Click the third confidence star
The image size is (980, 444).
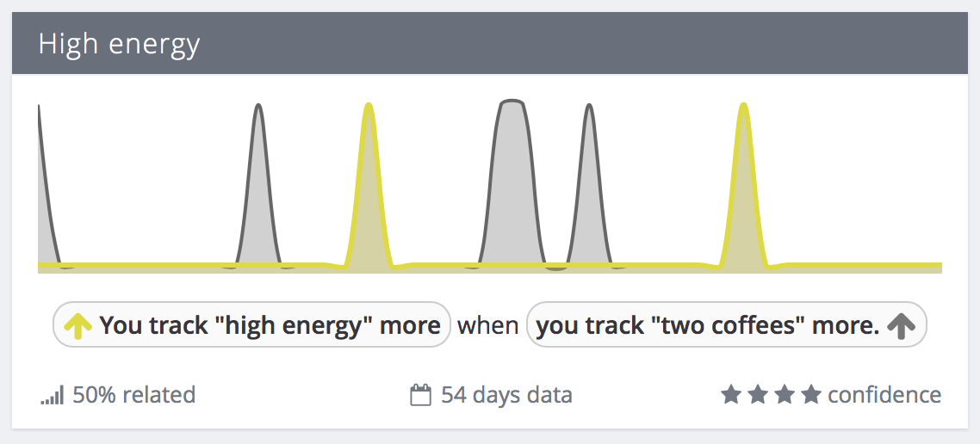784,395
